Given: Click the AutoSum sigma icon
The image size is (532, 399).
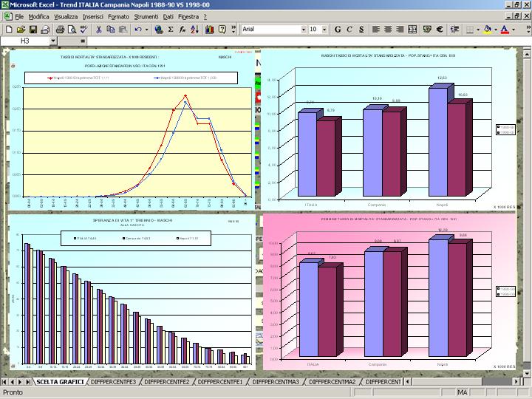Looking at the screenshot, I should click(171, 30).
